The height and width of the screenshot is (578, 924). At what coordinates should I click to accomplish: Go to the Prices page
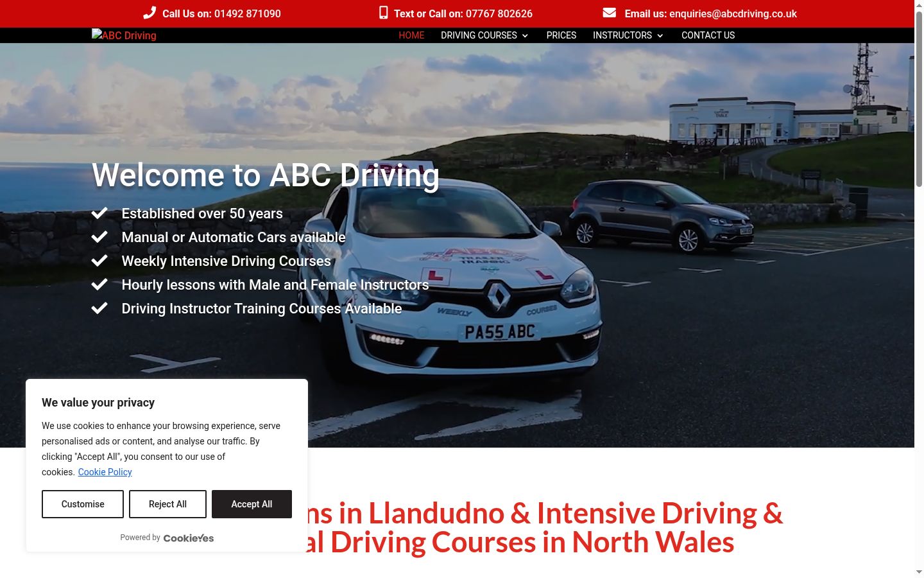[561, 35]
